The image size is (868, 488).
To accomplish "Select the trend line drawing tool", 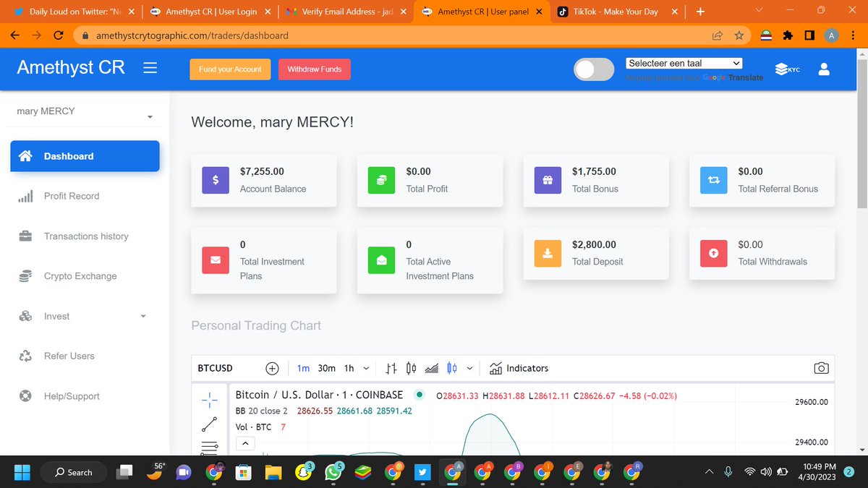I will click(210, 424).
